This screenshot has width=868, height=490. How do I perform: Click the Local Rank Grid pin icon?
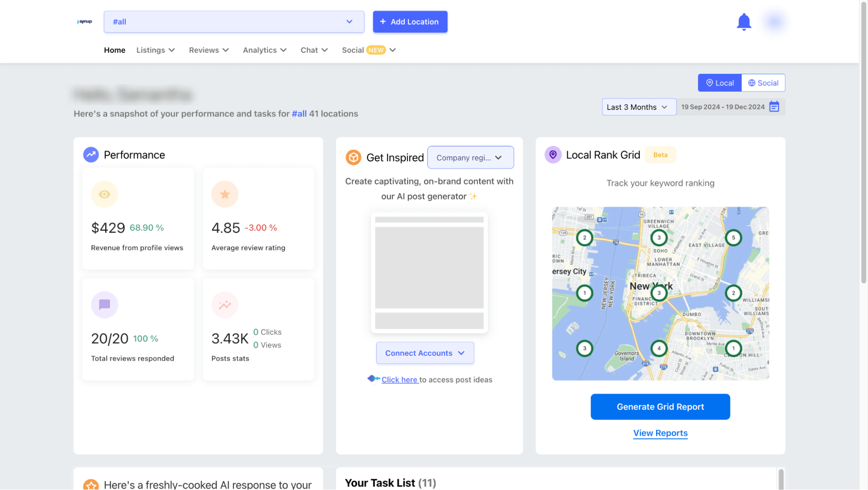[553, 155]
